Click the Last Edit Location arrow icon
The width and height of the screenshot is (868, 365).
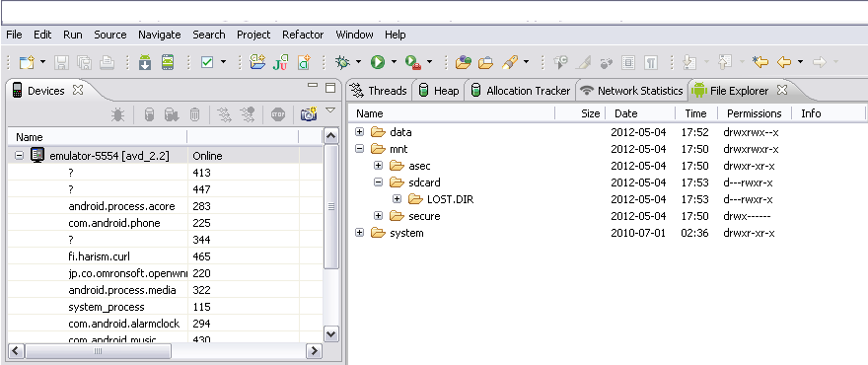coord(760,62)
